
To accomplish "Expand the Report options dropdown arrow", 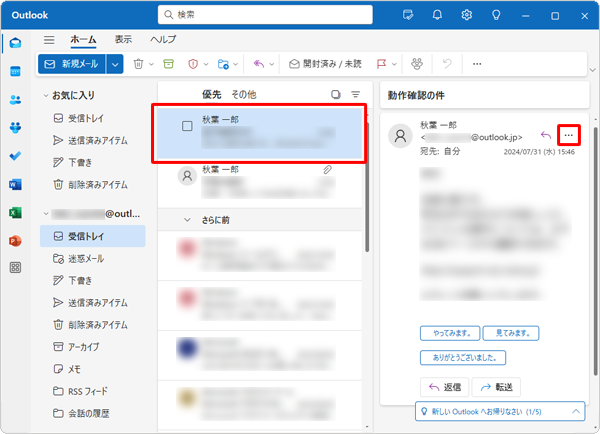I will (x=206, y=64).
